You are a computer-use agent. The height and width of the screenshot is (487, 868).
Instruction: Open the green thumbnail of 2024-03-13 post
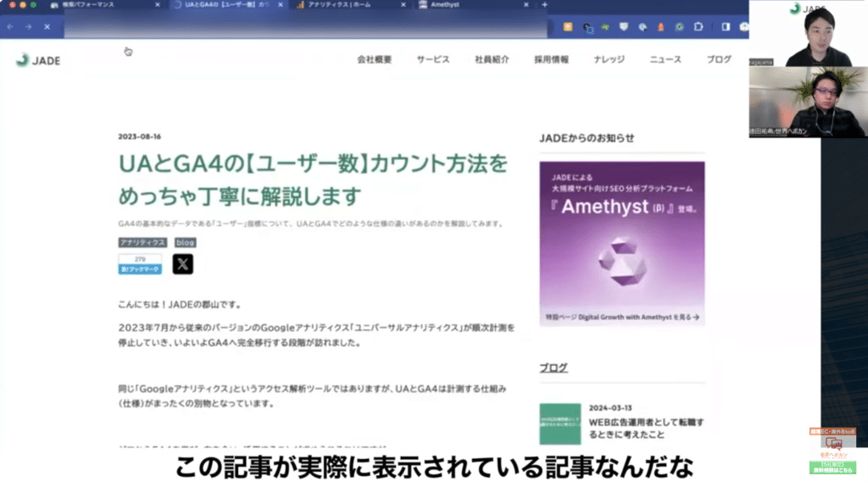(560, 424)
